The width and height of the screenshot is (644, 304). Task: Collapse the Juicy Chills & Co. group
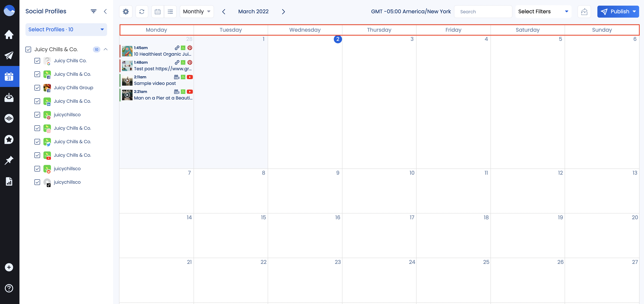click(x=106, y=49)
